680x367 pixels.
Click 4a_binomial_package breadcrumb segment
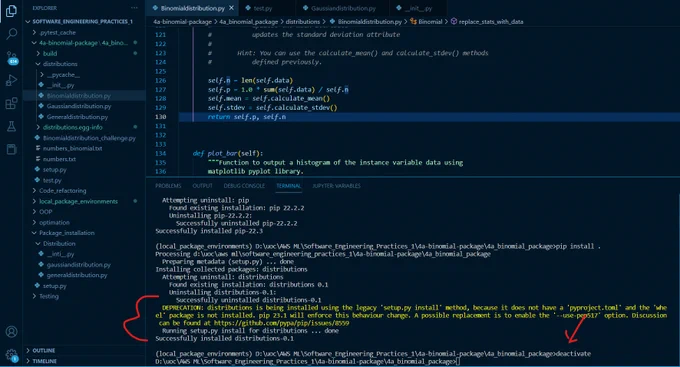coord(248,21)
